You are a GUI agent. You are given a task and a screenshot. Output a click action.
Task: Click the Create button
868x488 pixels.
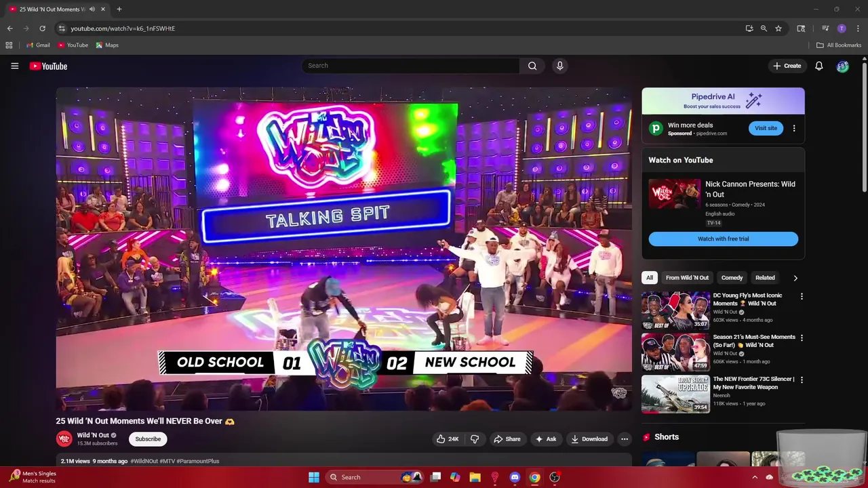click(x=787, y=66)
